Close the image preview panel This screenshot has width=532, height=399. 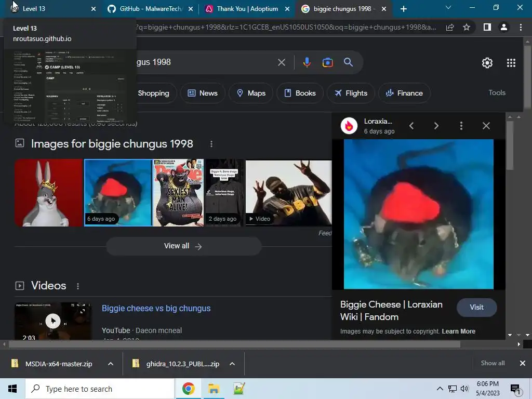tap(486, 126)
